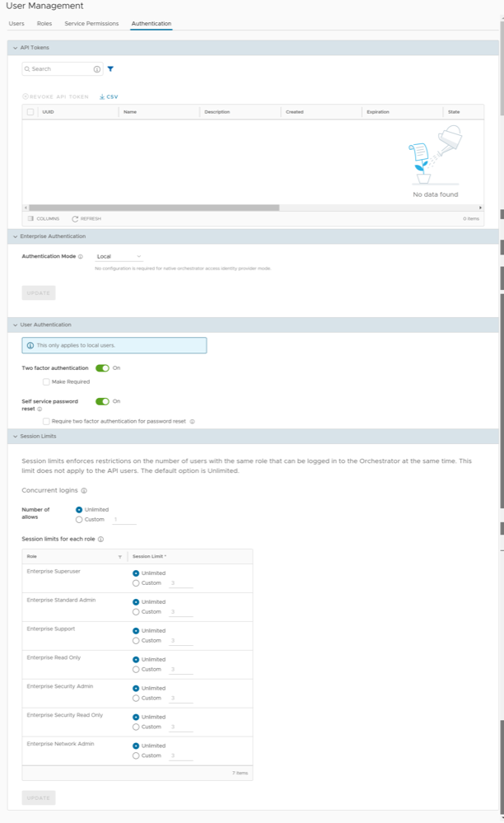The width and height of the screenshot is (504, 823).
Task: Click the info icon inside search field
Action: point(96,69)
